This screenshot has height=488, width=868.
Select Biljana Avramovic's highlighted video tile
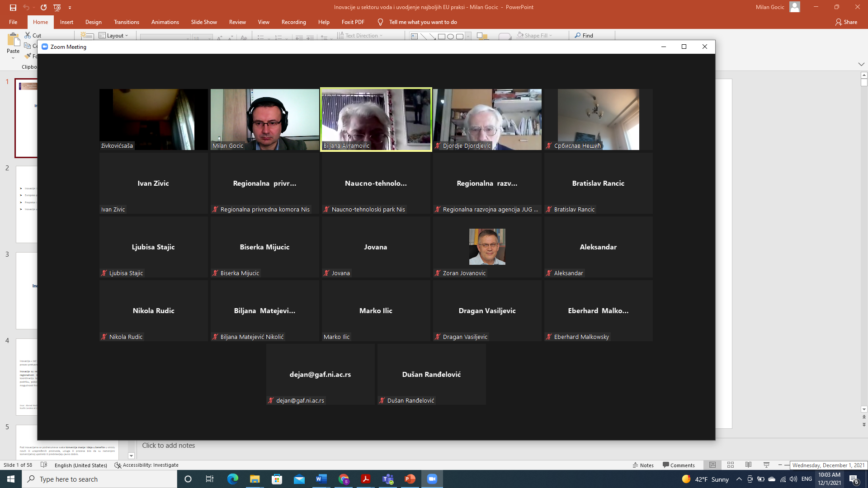pos(376,119)
